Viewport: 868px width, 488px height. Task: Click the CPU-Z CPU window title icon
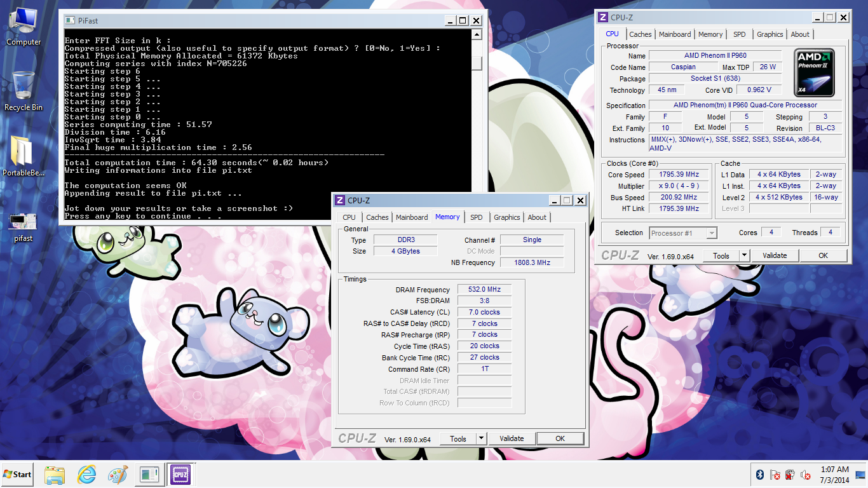pos(603,17)
